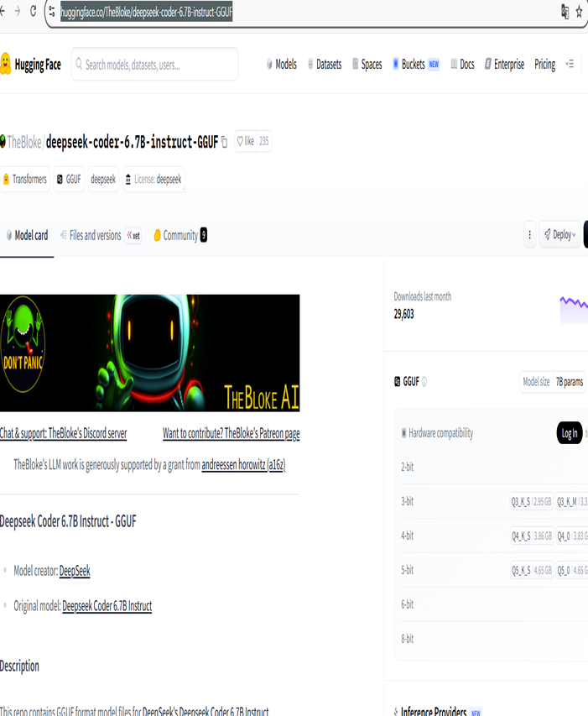588x716 pixels.
Task: Click the 8-bit row label
Action: coord(407,639)
